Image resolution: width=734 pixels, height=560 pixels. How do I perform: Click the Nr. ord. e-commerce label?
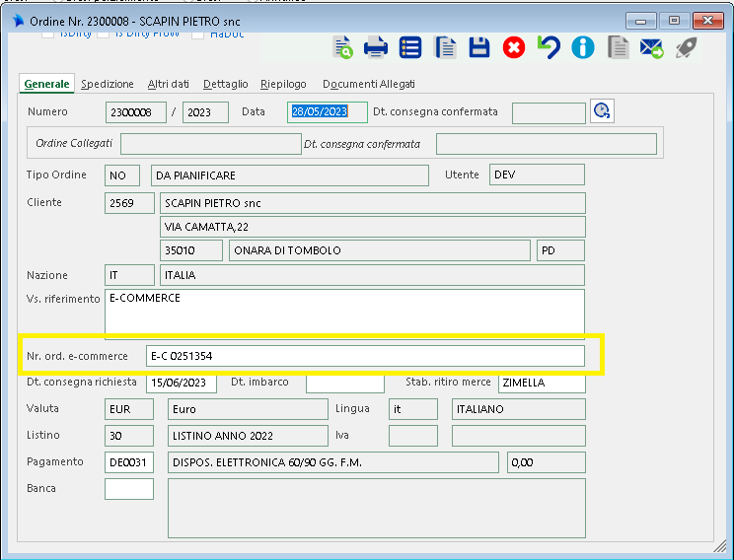(x=77, y=356)
